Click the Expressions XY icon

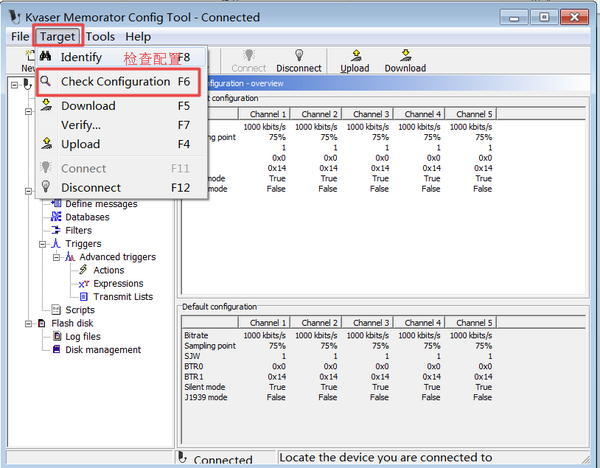pos(83,284)
